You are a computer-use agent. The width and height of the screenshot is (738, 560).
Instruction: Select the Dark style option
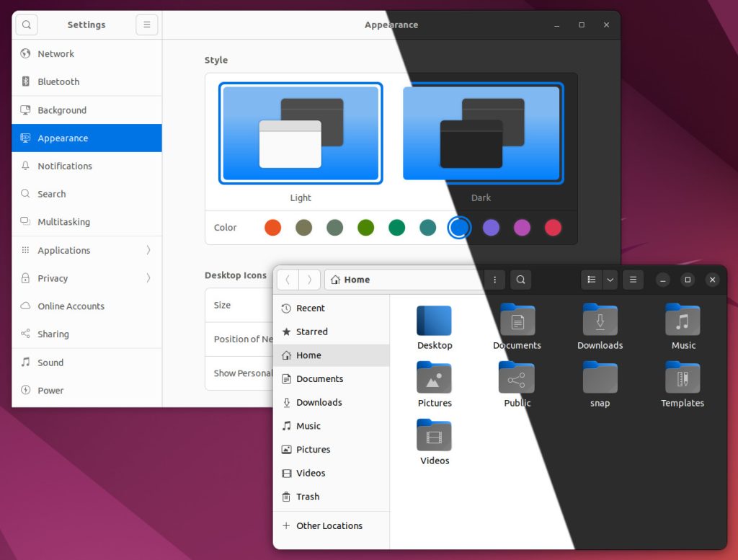tap(481, 133)
